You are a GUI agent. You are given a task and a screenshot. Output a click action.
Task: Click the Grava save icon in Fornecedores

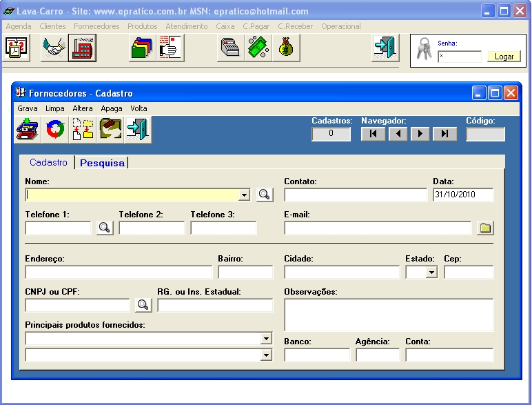[28, 130]
